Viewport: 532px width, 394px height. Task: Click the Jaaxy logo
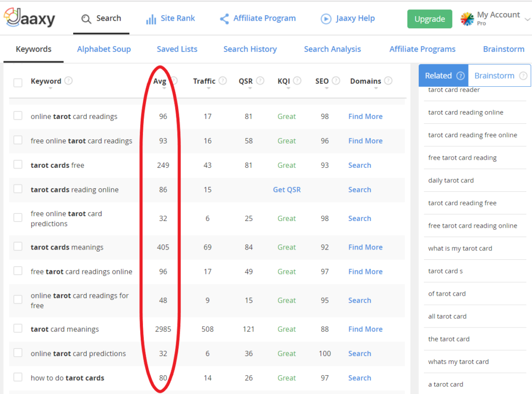(x=30, y=18)
